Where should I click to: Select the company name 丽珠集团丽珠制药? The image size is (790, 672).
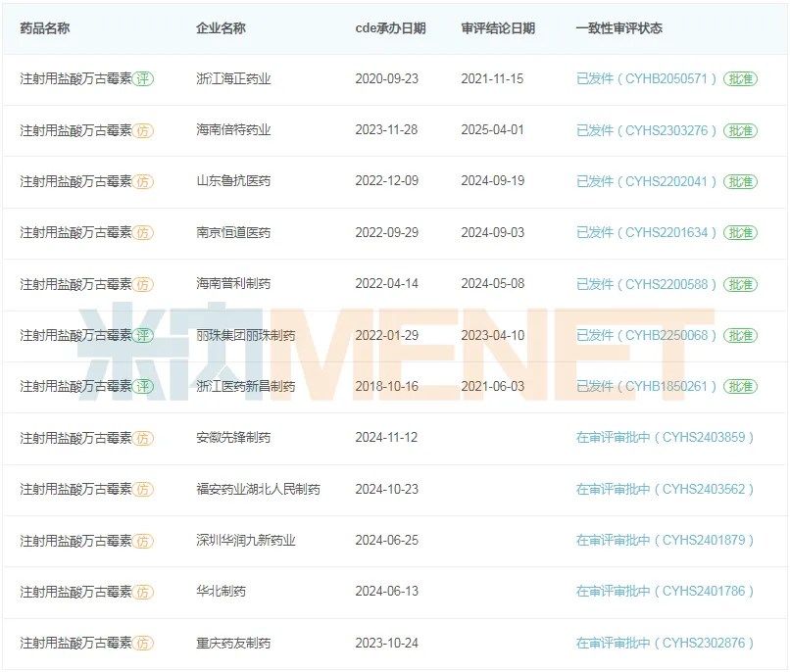246,336
